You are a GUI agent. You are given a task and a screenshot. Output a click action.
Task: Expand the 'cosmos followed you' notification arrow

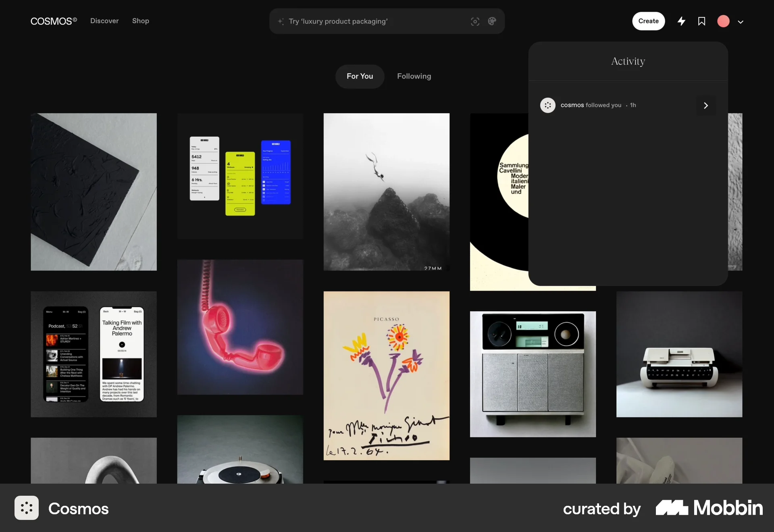[x=706, y=105]
